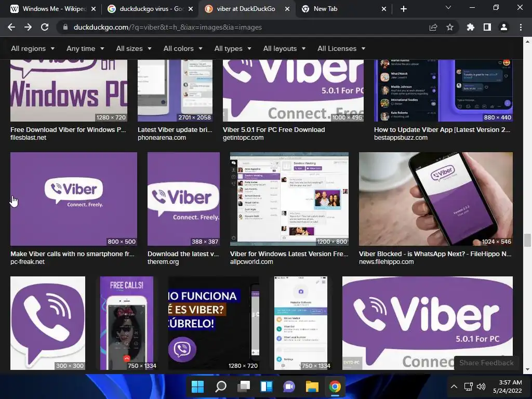Screen dimensions: 532x399
Task: Bookmark this page with the star icon
Action: pyautogui.click(x=450, y=27)
